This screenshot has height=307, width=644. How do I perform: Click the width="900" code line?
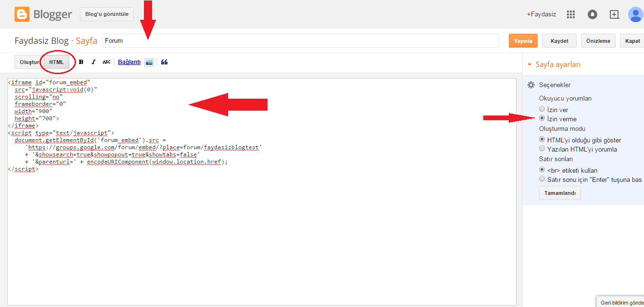point(33,111)
